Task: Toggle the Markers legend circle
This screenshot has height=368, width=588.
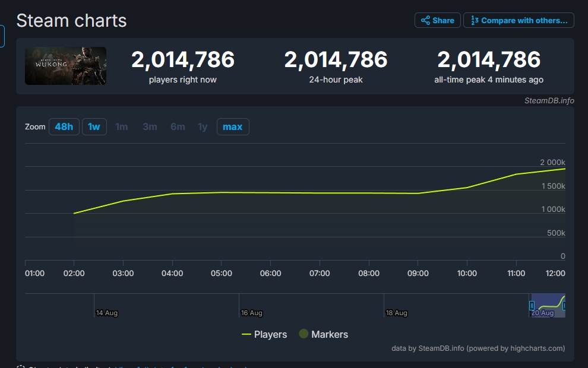Action: pyautogui.click(x=304, y=334)
